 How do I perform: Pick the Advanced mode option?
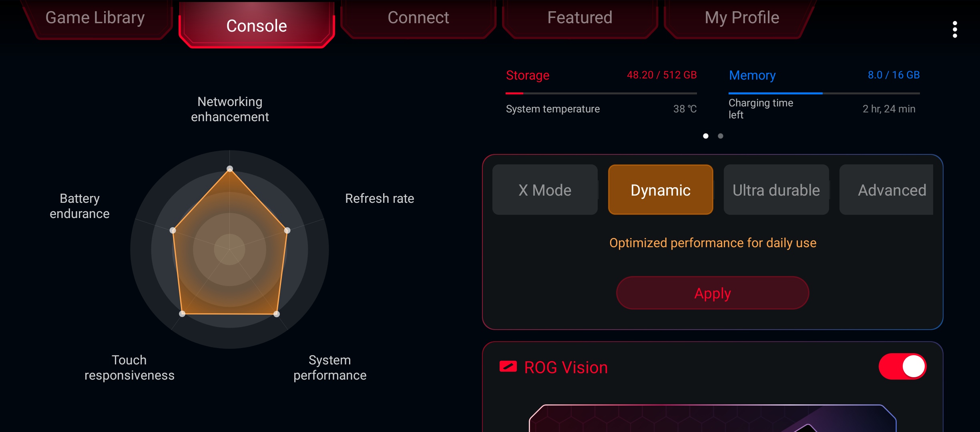pyautogui.click(x=891, y=190)
